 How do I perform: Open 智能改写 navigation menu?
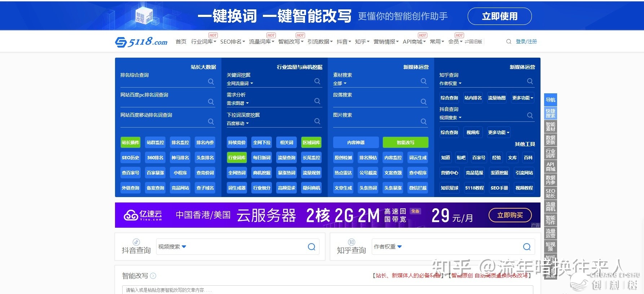click(x=291, y=41)
